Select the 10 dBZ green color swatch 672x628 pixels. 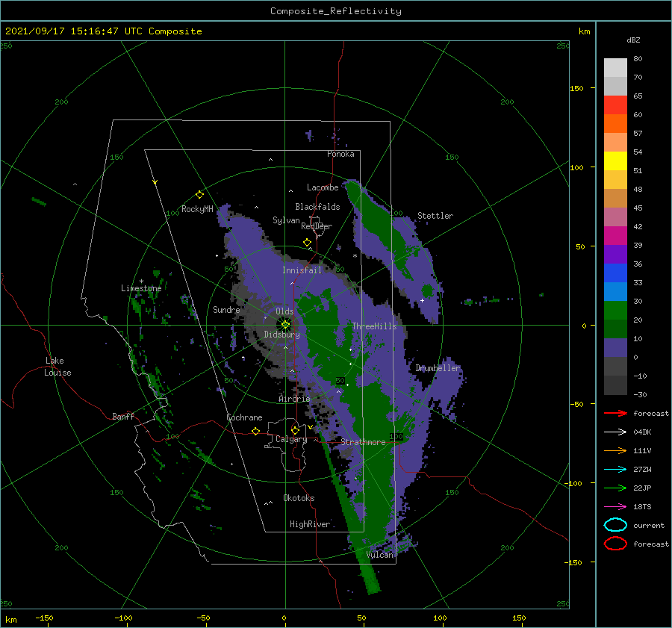pos(615,329)
